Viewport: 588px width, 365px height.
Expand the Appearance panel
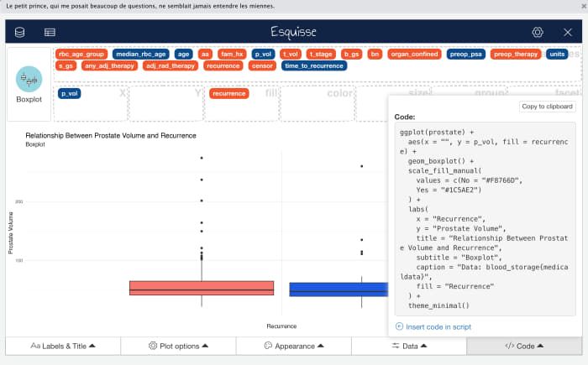(x=294, y=346)
